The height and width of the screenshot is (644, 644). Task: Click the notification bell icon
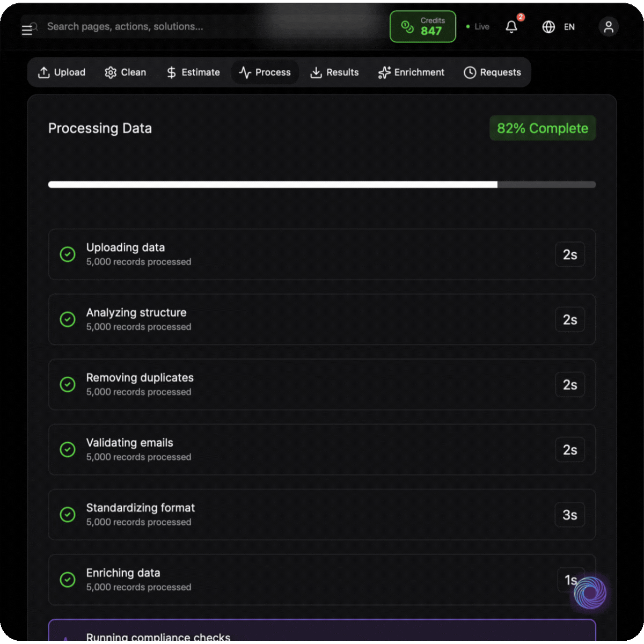511,27
